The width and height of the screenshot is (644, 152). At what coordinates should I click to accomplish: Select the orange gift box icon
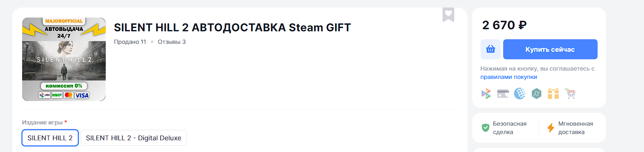coord(553,94)
